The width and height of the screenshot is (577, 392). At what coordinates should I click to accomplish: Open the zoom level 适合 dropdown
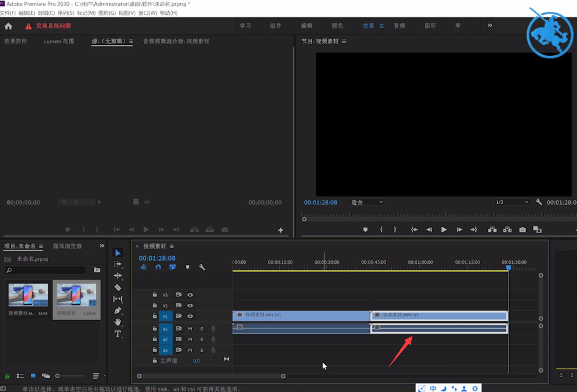(367, 202)
